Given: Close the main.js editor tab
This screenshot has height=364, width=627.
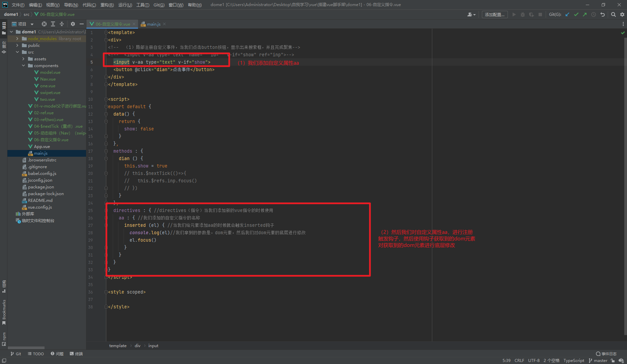Looking at the screenshot, I should [x=164, y=24].
